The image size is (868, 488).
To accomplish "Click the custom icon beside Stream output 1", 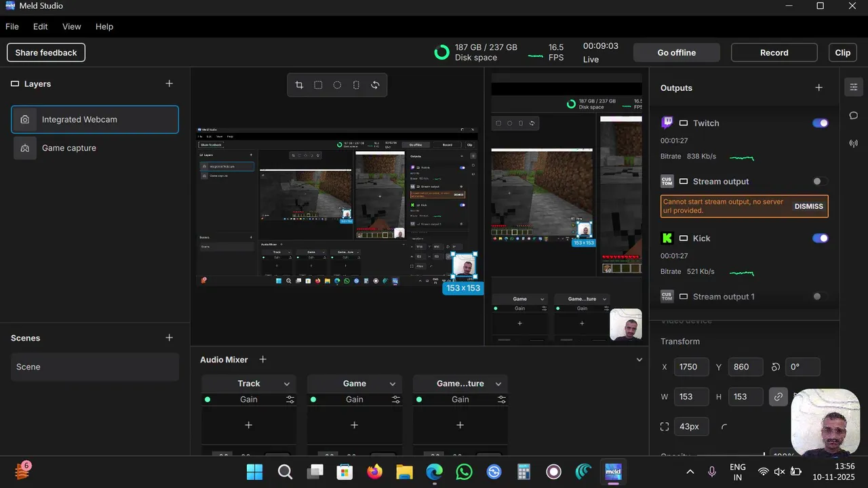I will (667, 296).
